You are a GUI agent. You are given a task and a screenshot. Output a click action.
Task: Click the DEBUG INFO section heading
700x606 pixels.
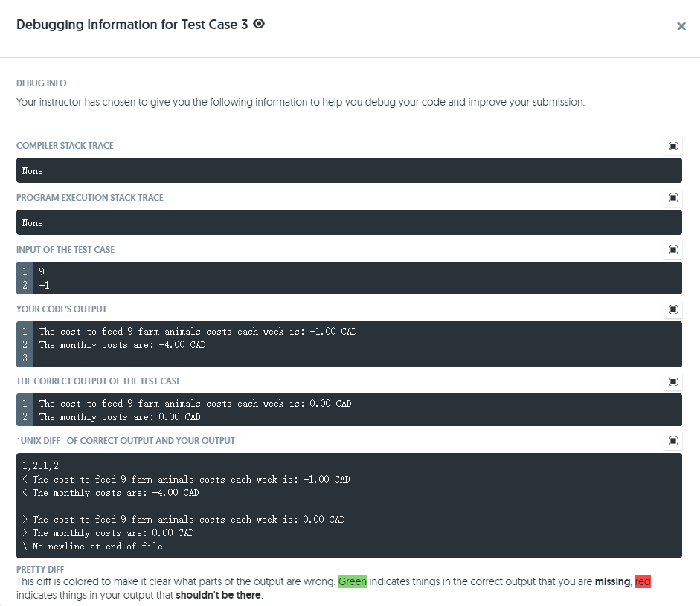tap(41, 83)
